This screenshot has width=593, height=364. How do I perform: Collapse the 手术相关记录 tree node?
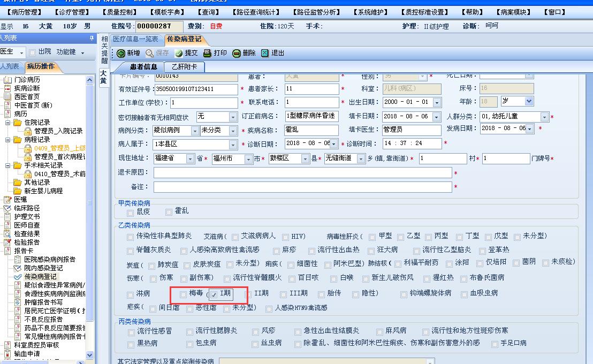pyautogui.click(x=7, y=165)
